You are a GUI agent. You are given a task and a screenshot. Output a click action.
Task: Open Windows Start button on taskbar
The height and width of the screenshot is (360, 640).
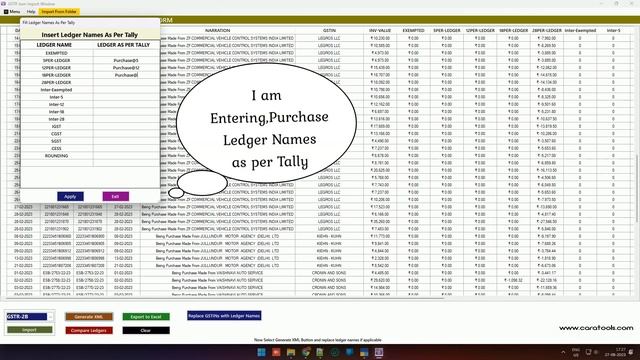click(x=261, y=352)
